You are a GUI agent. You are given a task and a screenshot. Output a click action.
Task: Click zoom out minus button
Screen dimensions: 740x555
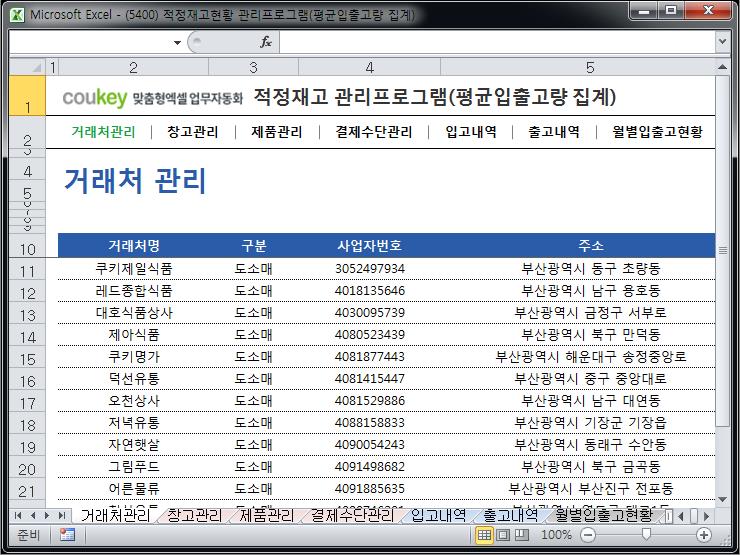[588, 535]
